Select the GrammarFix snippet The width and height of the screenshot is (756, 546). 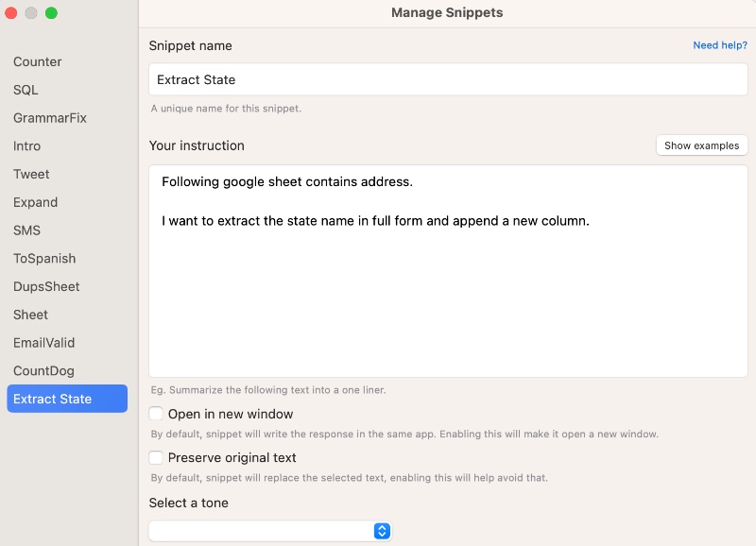coord(50,118)
